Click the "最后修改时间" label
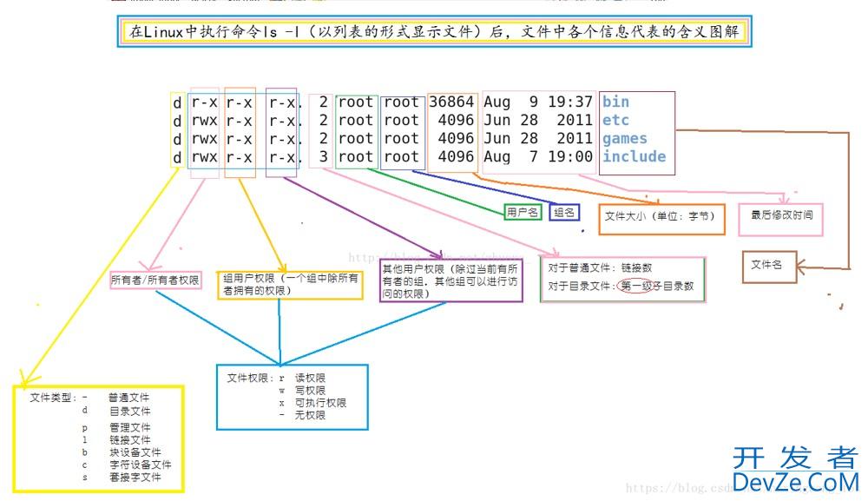Image resolution: width=868 pixels, height=501 pixels. (782, 214)
